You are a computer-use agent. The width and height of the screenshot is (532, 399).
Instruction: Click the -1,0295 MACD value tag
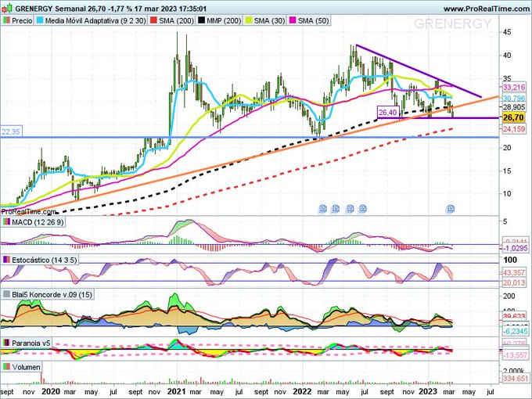pos(515,248)
